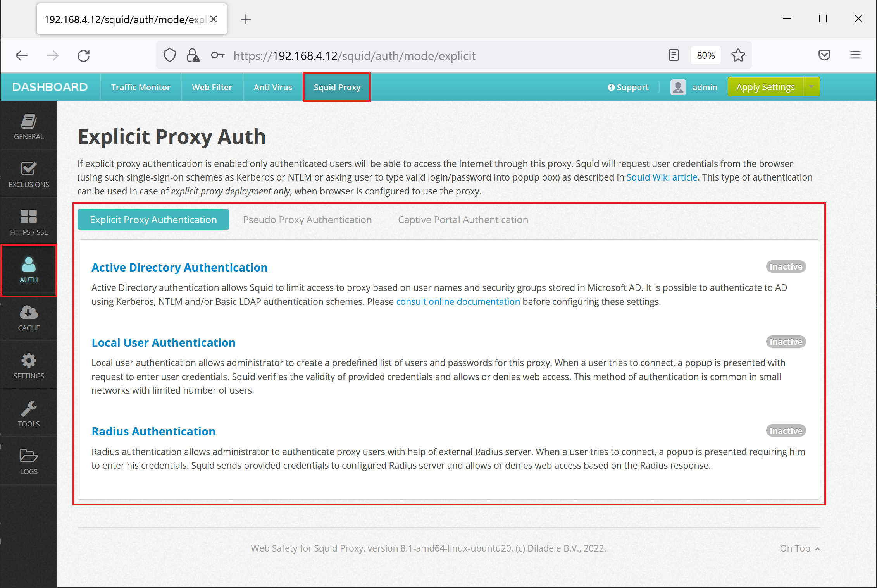Toggle Radius Authentication inactive status

coord(785,430)
